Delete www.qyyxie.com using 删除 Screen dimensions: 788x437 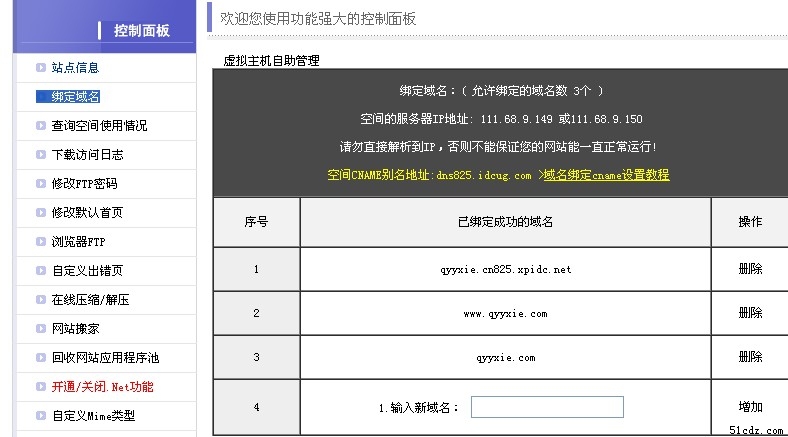750,313
